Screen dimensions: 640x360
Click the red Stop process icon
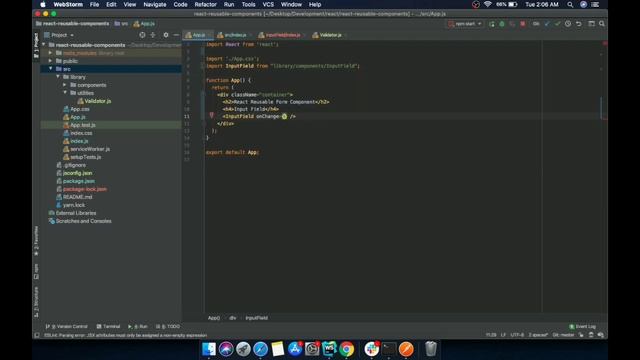[522, 24]
